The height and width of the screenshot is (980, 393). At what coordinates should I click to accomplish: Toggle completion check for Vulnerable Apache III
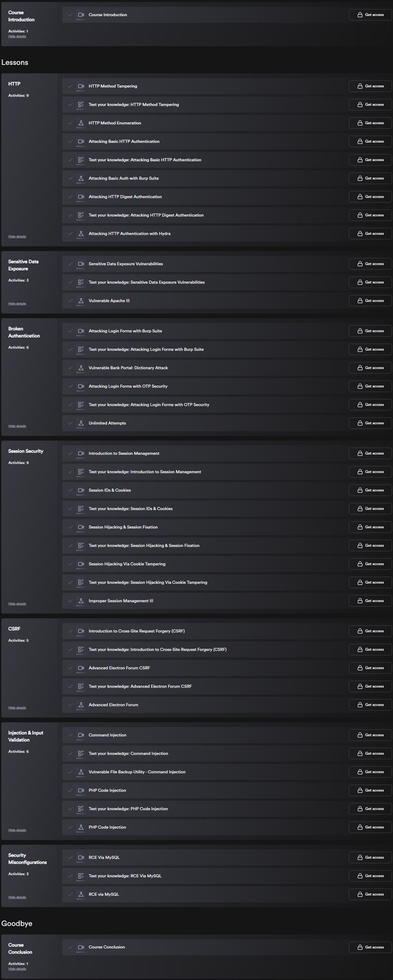pyautogui.click(x=71, y=301)
